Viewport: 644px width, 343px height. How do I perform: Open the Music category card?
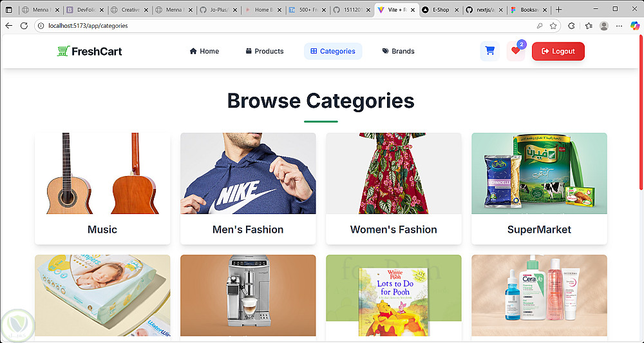click(102, 188)
